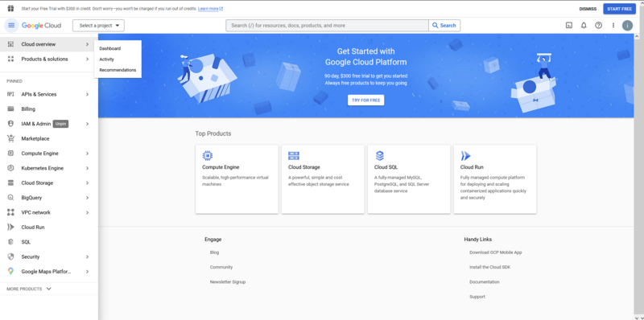Viewport: 644px width, 320px height.
Task: Unpin IAM & Admin from sidebar
Action: click(60, 124)
